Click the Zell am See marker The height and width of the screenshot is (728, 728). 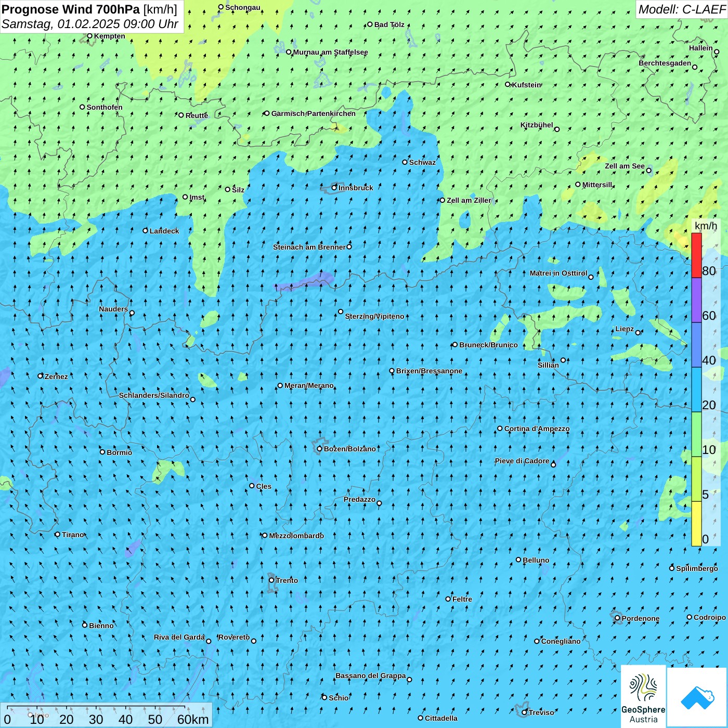[x=648, y=171]
